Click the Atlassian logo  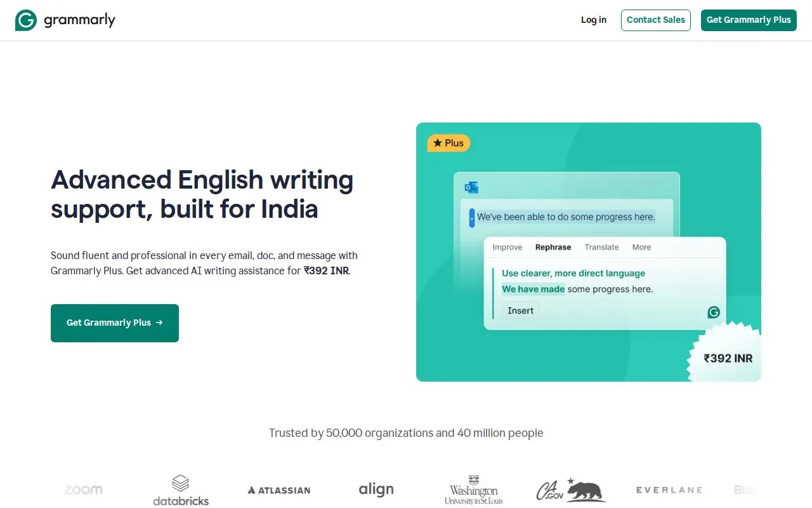coord(279,490)
